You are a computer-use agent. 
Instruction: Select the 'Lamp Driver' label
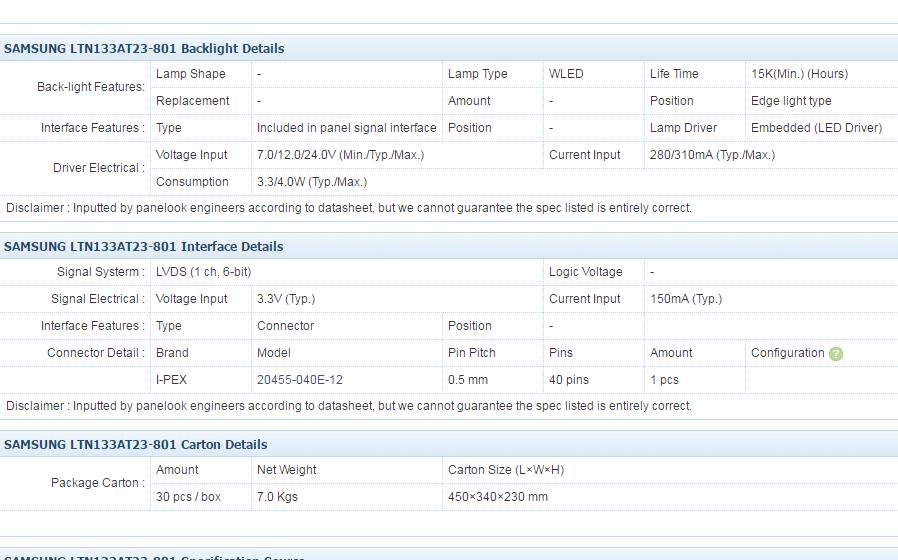[x=683, y=128]
